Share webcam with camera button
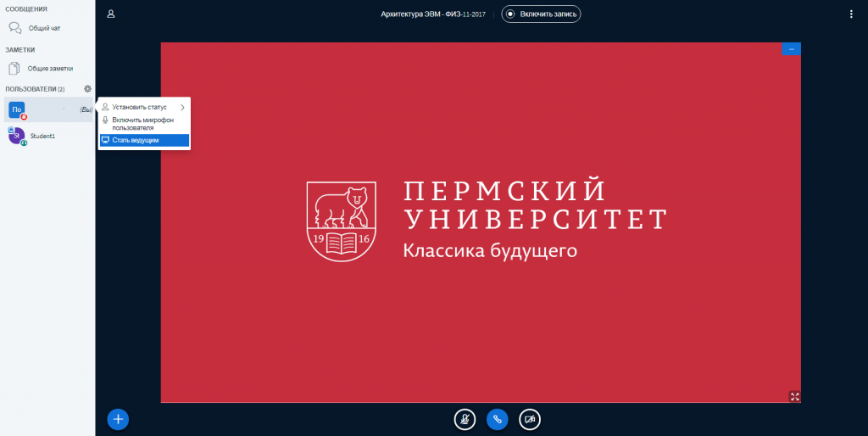868x436 pixels. click(530, 419)
